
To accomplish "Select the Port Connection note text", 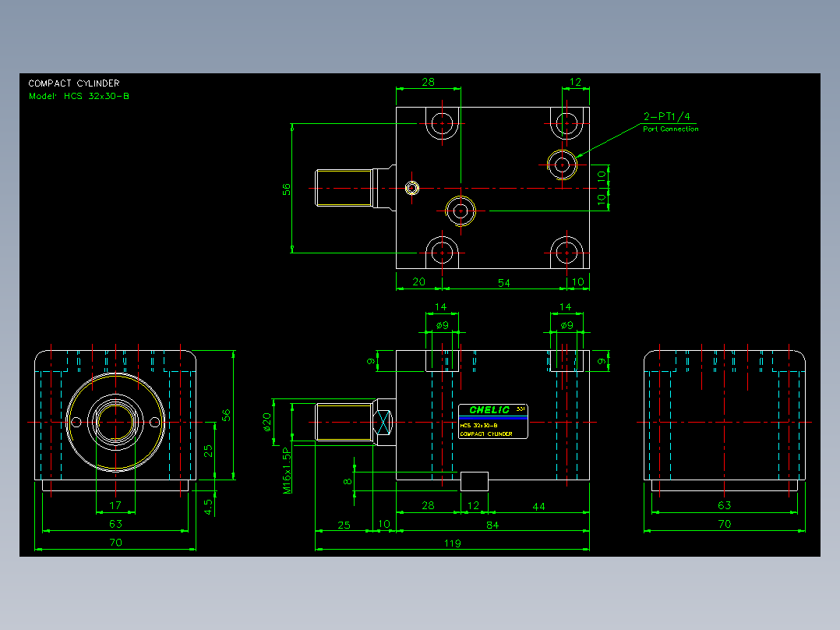I will [671, 129].
